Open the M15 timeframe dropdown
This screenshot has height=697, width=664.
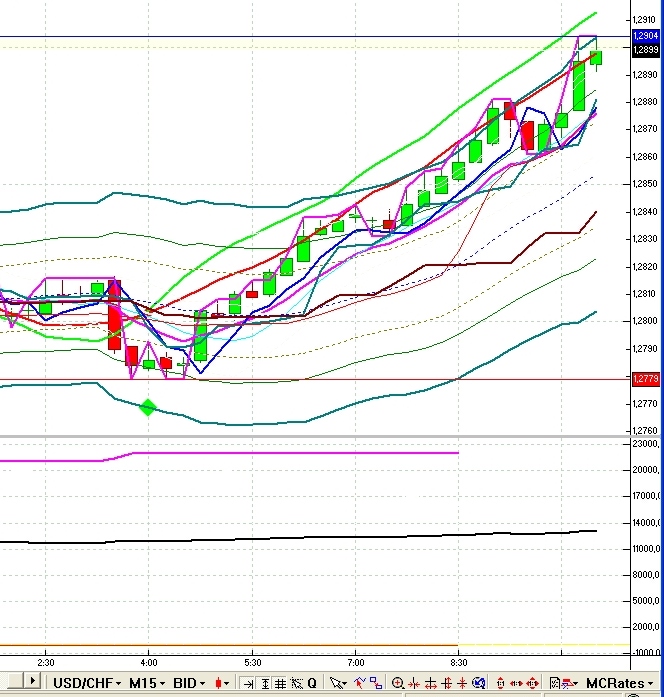coord(147,683)
